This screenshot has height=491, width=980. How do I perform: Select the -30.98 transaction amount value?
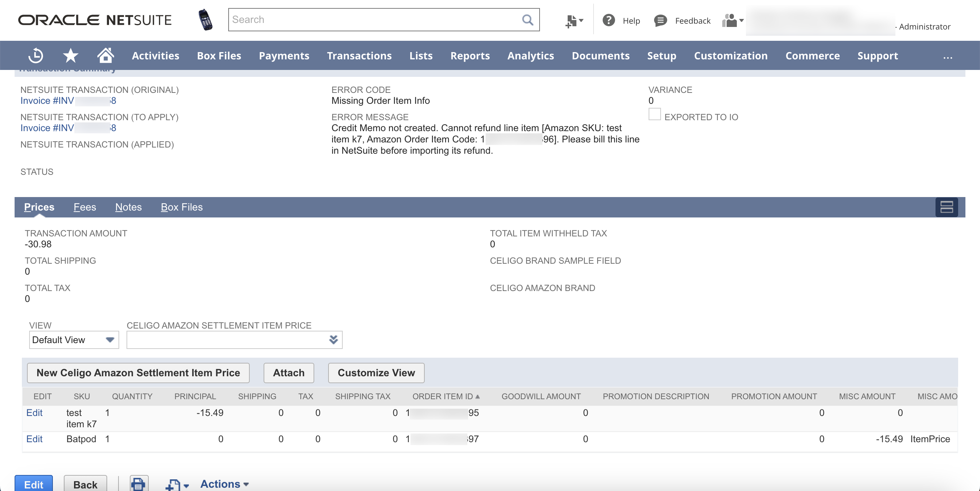coord(38,244)
